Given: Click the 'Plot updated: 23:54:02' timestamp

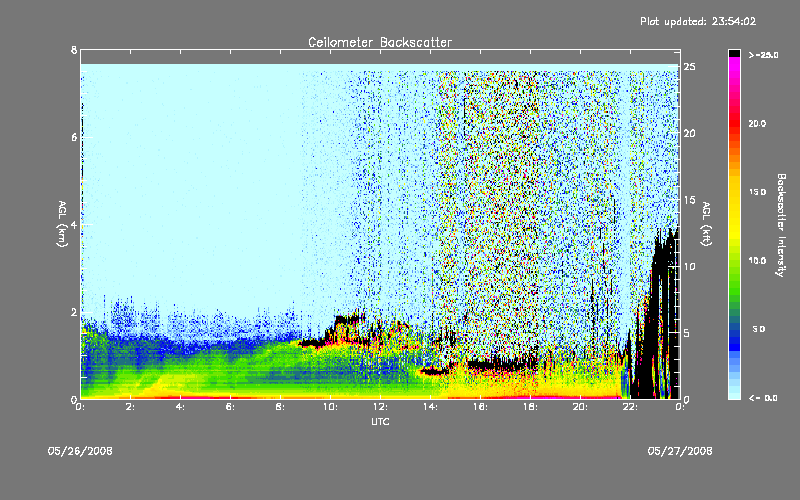Looking at the screenshot, I should (698, 21).
